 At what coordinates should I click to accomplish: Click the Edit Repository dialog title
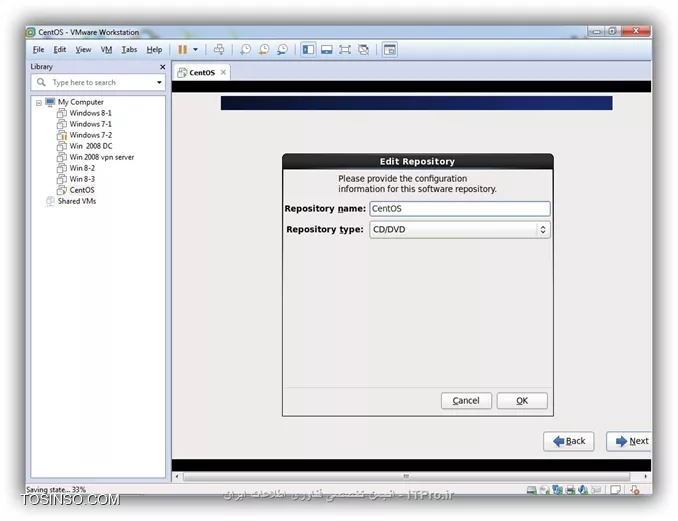coord(417,161)
